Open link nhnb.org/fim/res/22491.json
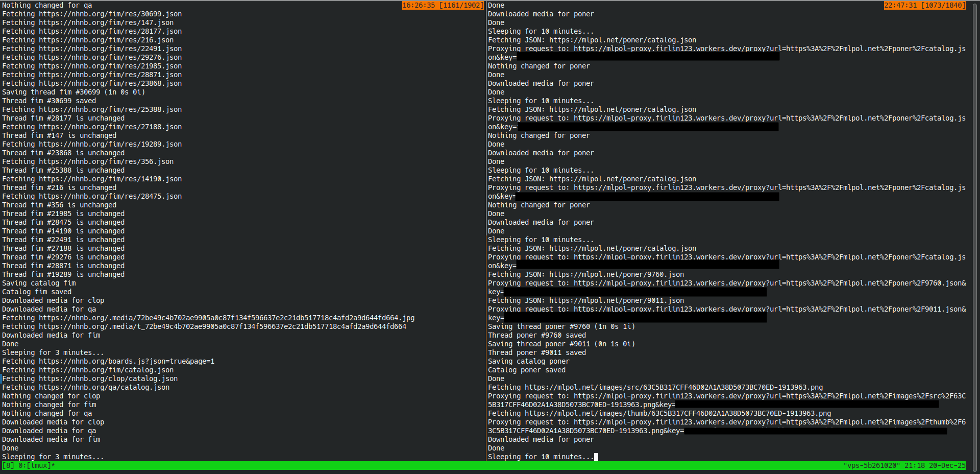The height and width of the screenshot is (474, 980). coord(110,49)
